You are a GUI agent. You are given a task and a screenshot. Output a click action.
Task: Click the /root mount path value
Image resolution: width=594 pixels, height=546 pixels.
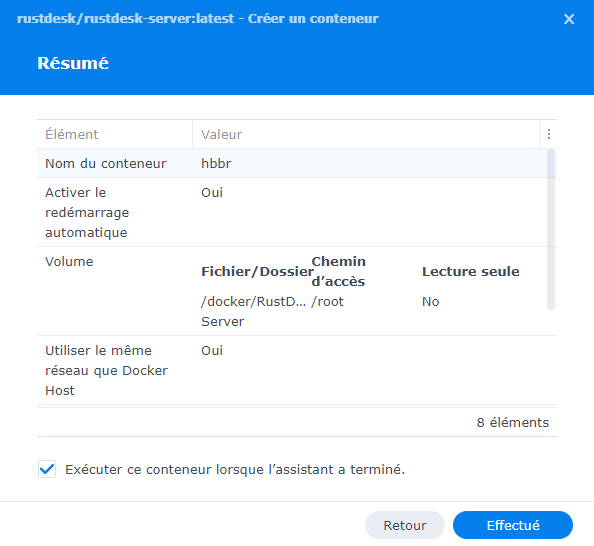(327, 302)
